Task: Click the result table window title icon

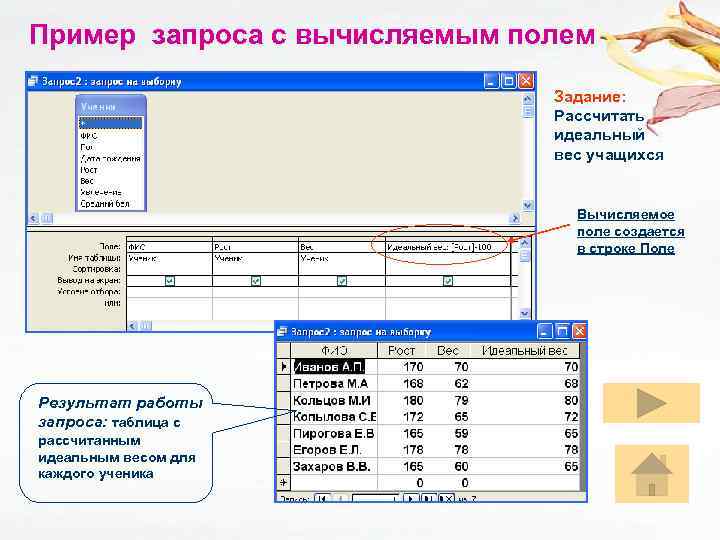Action: click(282, 331)
